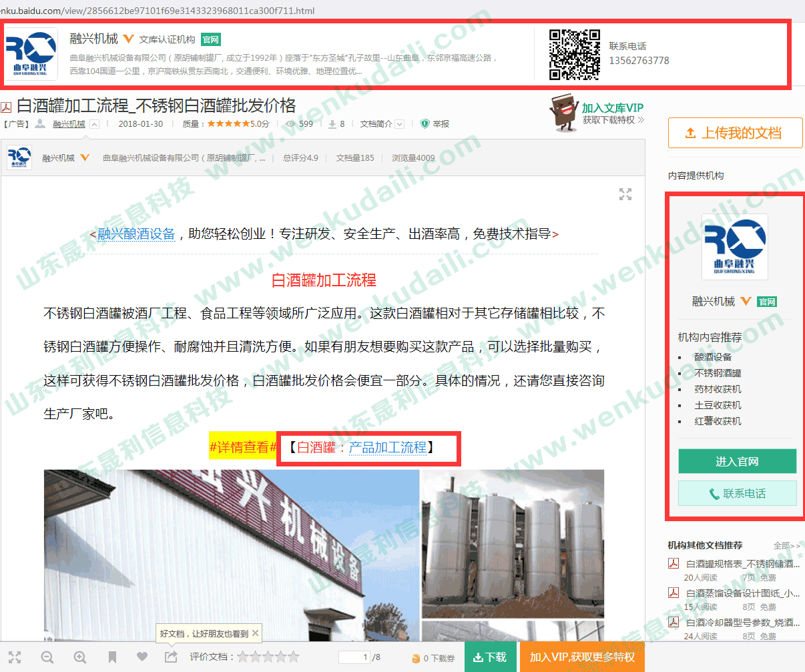The width and height of the screenshot is (805, 672).
Task: Click 融兴机械 name in document header bar
Action: [x=58, y=158]
